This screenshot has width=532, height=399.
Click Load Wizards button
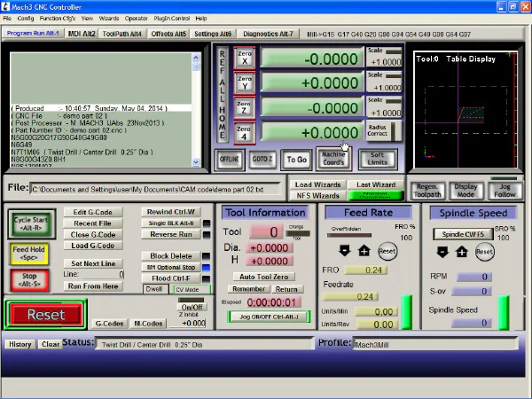(x=317, y=184)
